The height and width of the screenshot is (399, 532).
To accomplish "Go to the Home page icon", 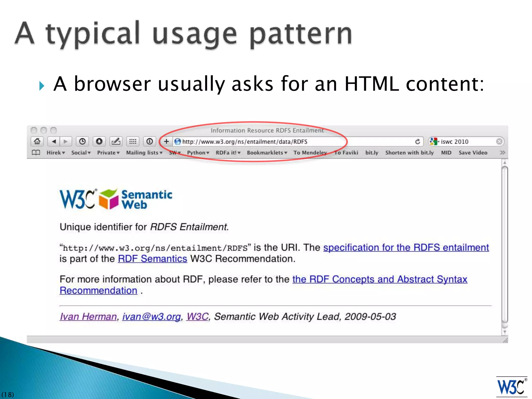I will [37, 141].
